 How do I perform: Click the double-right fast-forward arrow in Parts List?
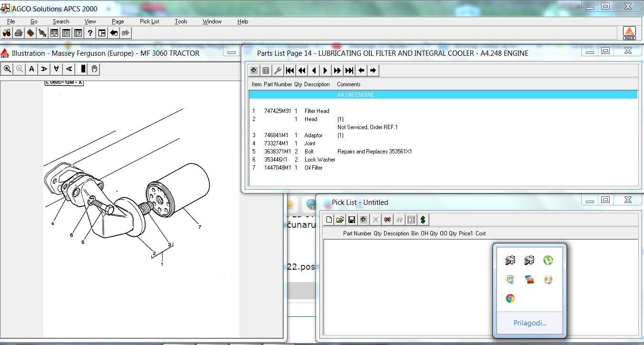pyautogui.click(x=337, y=71)
